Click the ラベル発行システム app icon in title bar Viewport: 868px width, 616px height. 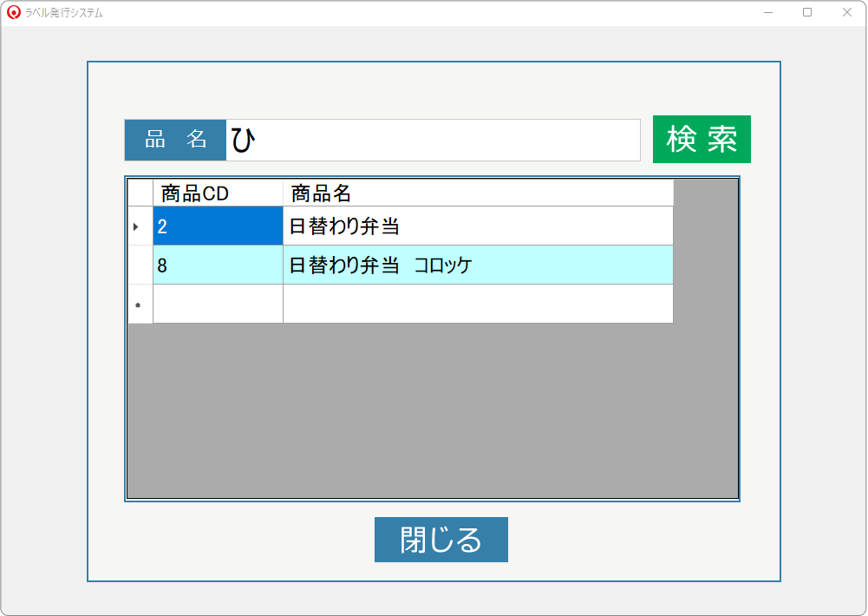(x=13, y=12)
